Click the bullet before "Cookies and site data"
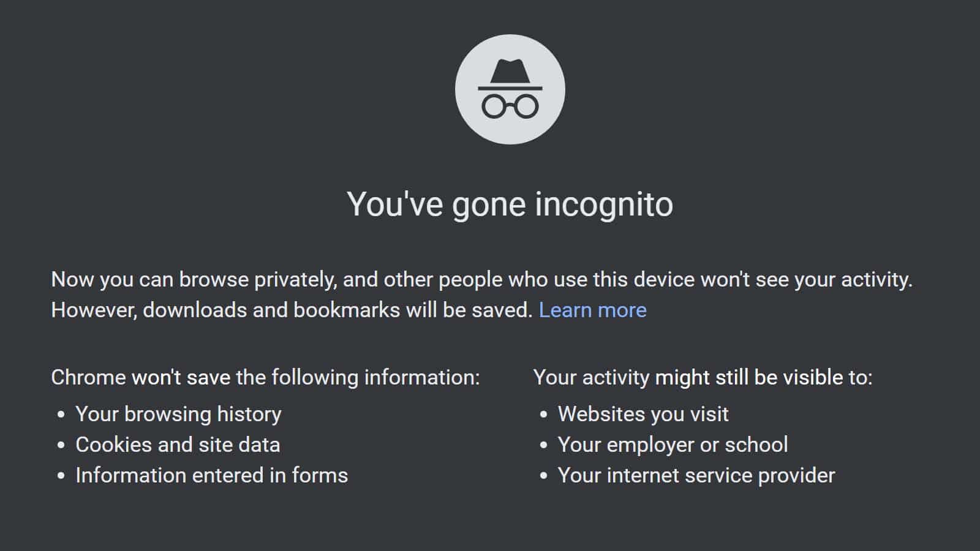Screen dimensions: 980x551 [61, 445]
